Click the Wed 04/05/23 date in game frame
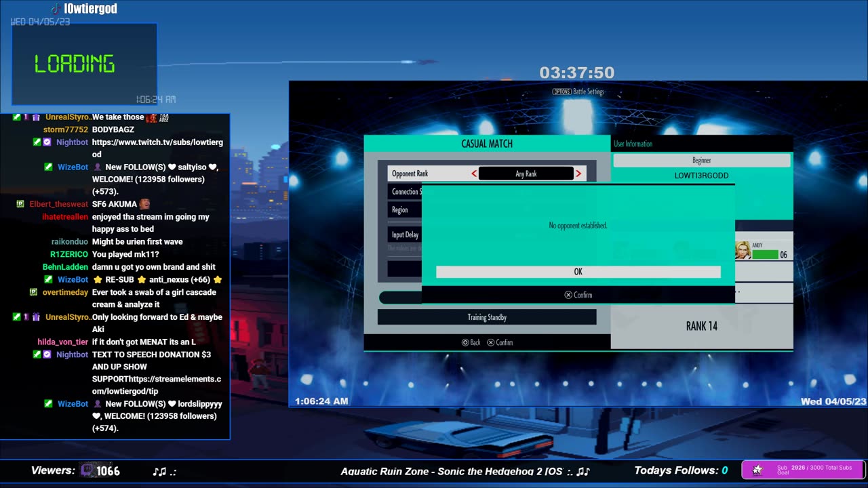Image resolution: width=868 pixels, height=488 pixels. click(833, 401)
